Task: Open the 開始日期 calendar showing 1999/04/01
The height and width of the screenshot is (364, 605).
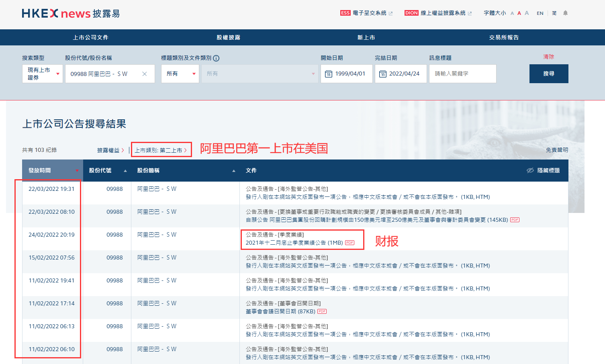Action: coord(347,74)
